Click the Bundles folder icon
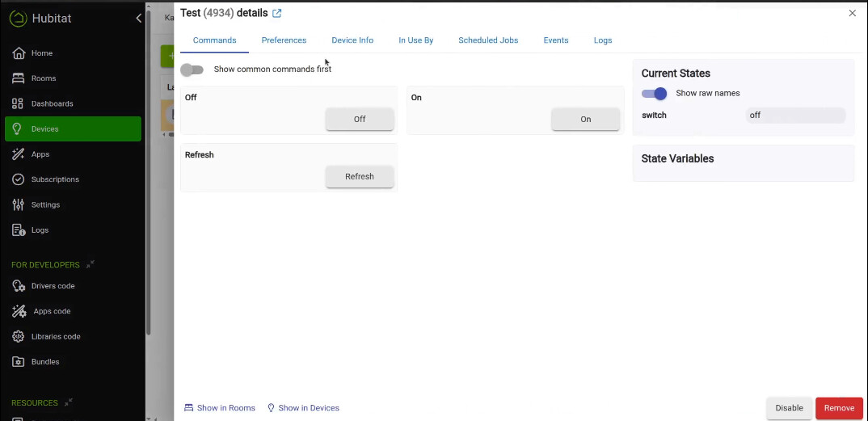This screenshot has width=868, height=421. (x=18, y=362)
